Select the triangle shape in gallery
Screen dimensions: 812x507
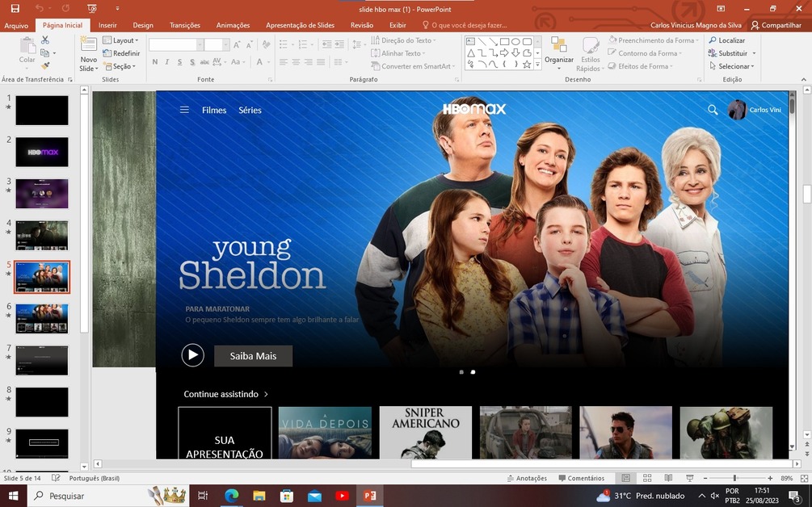click(x=470, y=52)
